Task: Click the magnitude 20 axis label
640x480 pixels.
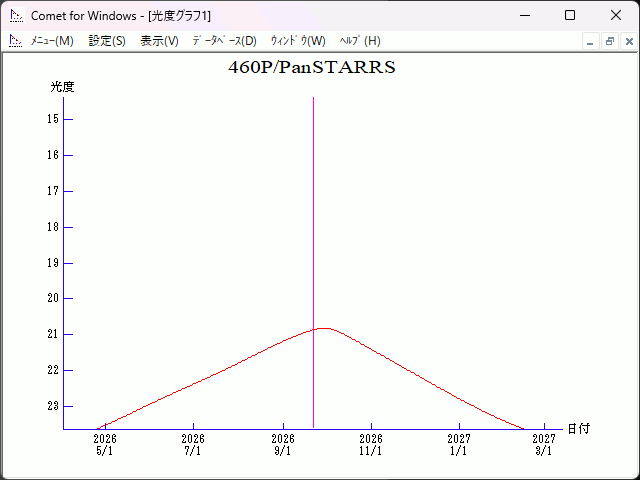Action: 53,298
